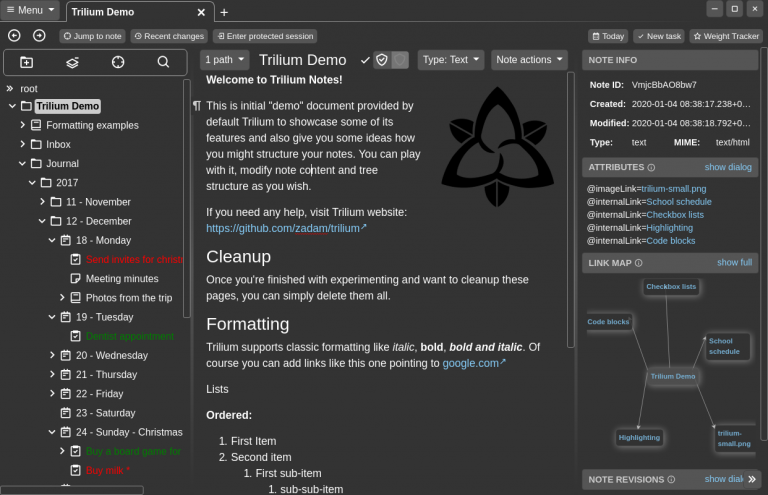Click the Highlighting node in the link map
The height and width of the screenshot is (495, 768).
tap(639, 437)
